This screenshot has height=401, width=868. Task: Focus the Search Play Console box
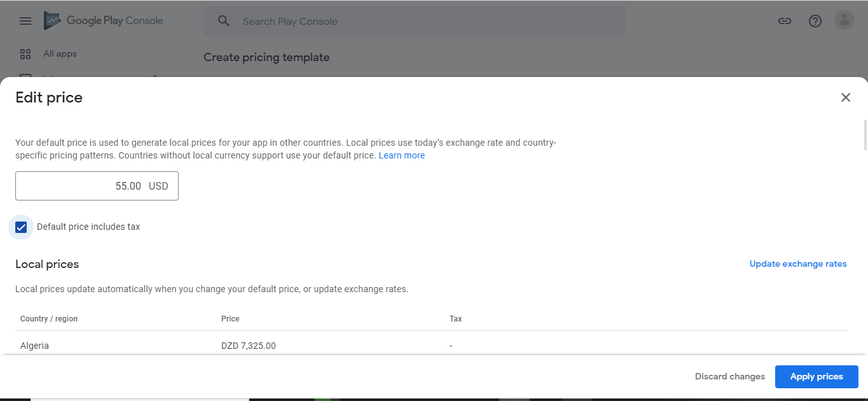coord(420,22)
